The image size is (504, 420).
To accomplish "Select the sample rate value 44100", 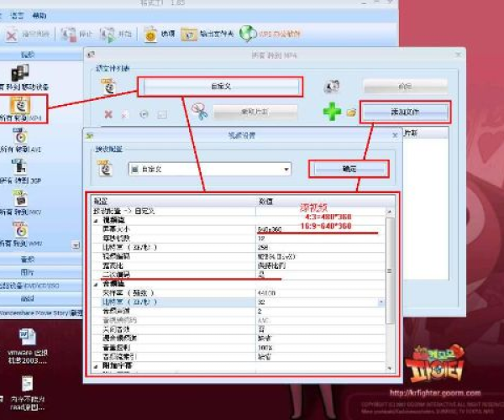I will tap(266, 293).
